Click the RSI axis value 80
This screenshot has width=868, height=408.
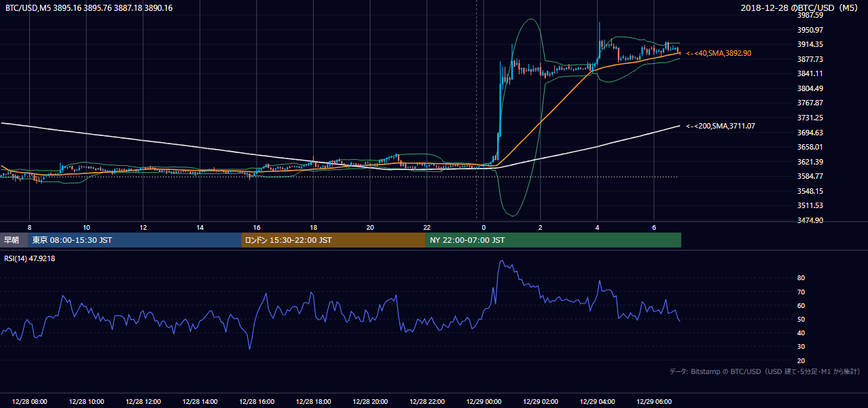pos(801,278)
